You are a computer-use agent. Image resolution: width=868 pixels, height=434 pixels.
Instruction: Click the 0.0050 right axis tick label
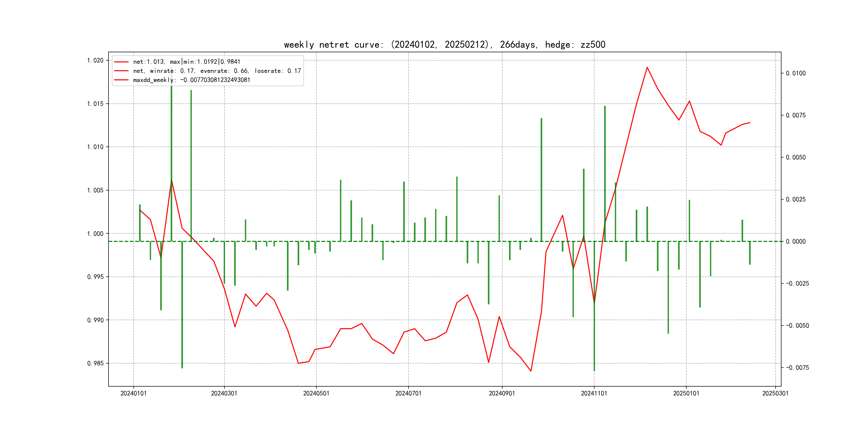[796, 157]
